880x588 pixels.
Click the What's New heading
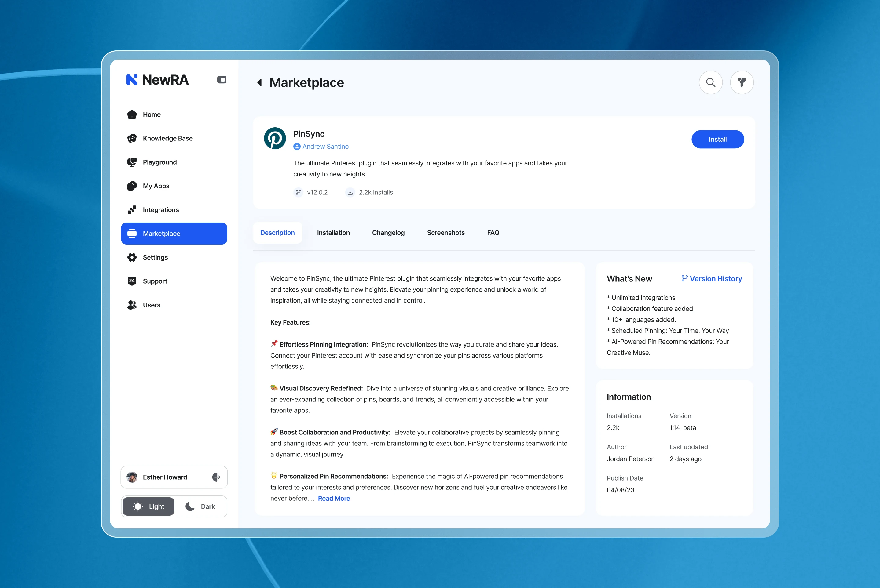click(x=629, y=279)
